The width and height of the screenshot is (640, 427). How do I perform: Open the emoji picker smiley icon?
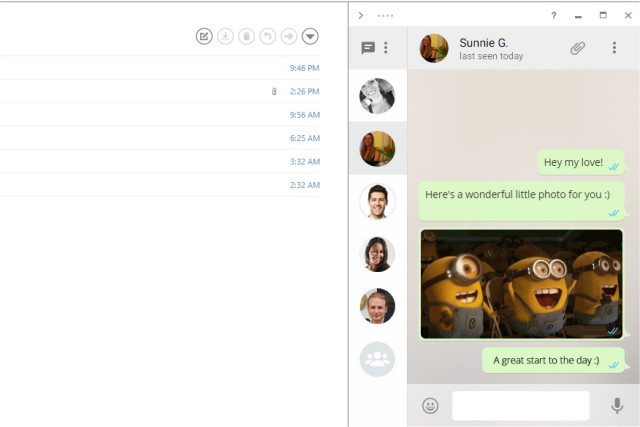430,406
